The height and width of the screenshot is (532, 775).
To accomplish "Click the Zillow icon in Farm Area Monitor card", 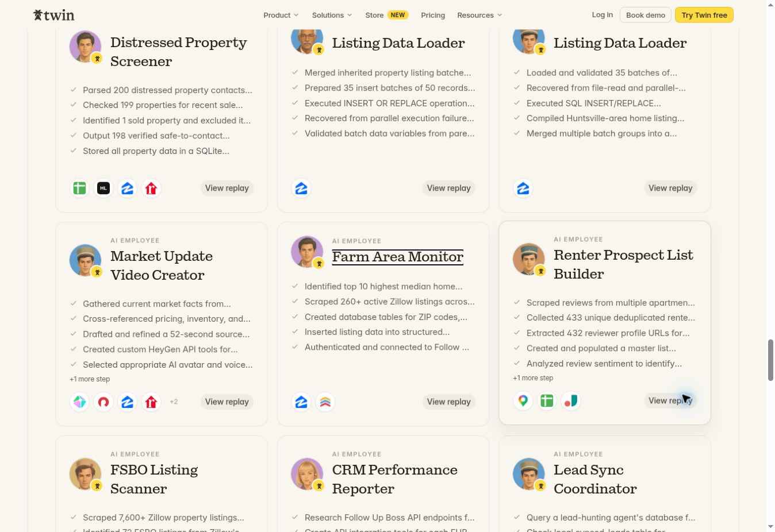I will click(301, 402).
